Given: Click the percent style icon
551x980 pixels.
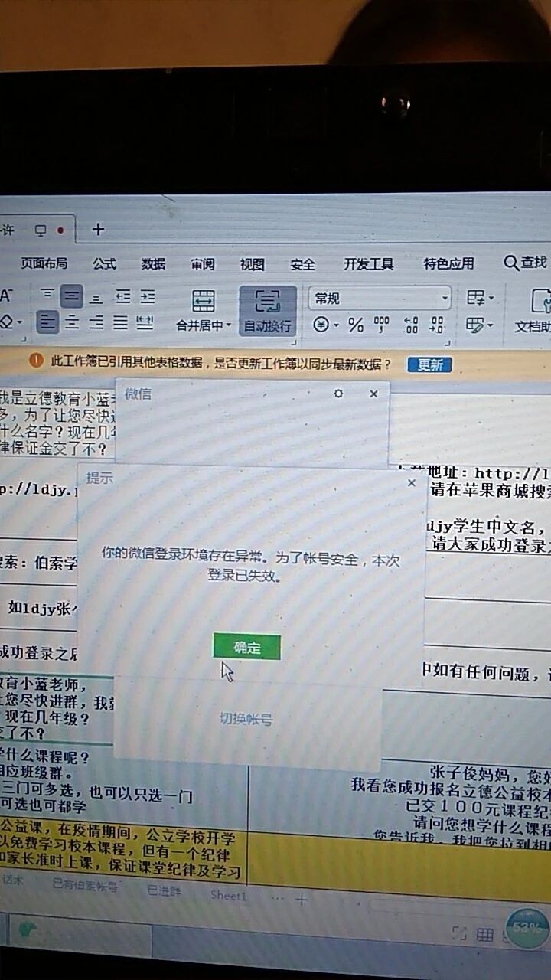Looking at the screenshot, I should pos(356,325).
